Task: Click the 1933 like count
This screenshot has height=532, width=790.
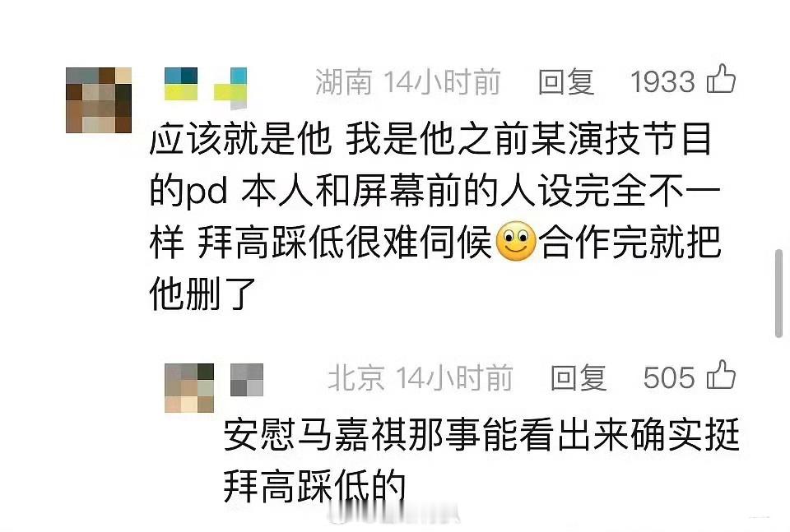Action: [662, 81]
